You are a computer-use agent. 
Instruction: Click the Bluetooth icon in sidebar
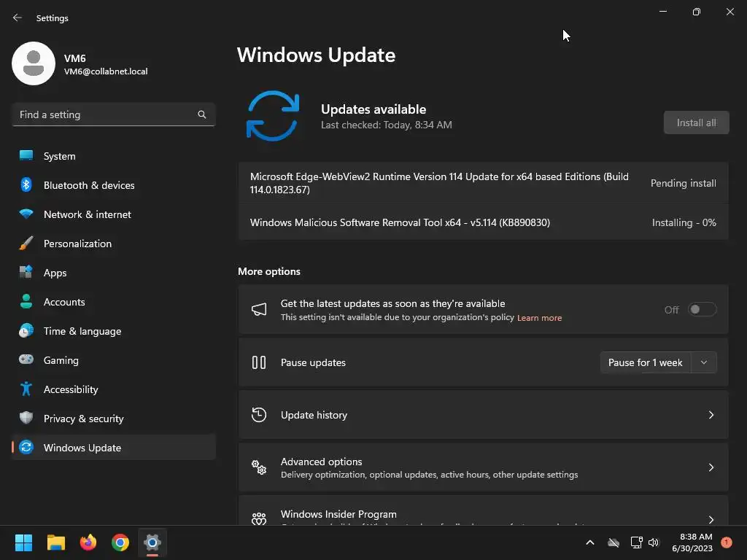tap(26, 184)
